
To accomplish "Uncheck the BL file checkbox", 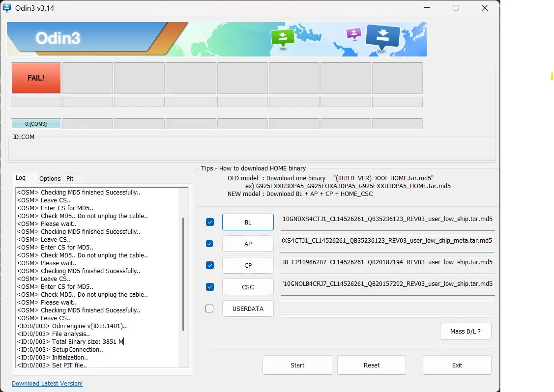I will coord(209,222).
